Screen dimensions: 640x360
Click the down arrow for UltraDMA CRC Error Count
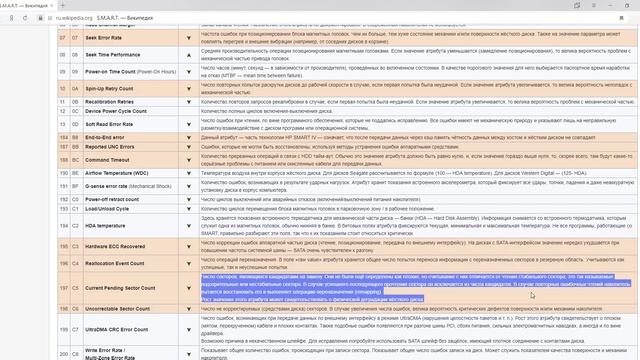[189, 330]
